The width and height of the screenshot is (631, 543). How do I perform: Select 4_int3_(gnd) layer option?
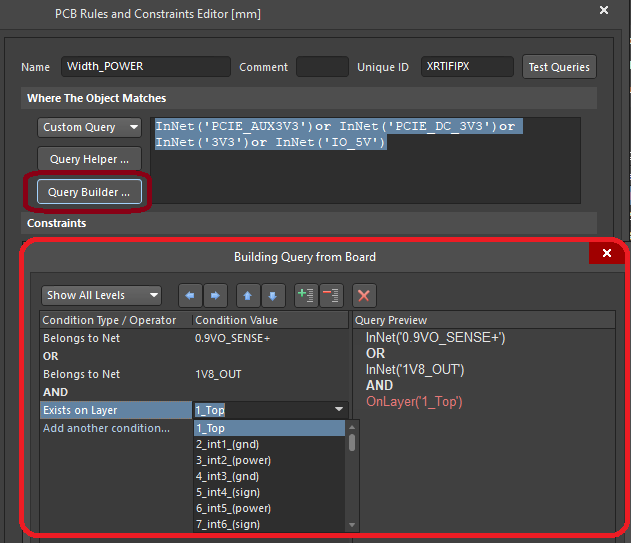click(269, 476)
